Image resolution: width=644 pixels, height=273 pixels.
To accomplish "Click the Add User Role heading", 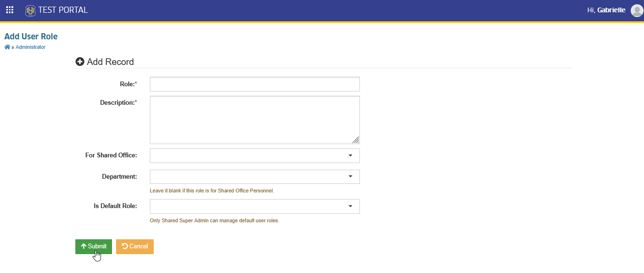I will [x=31, y=36].
